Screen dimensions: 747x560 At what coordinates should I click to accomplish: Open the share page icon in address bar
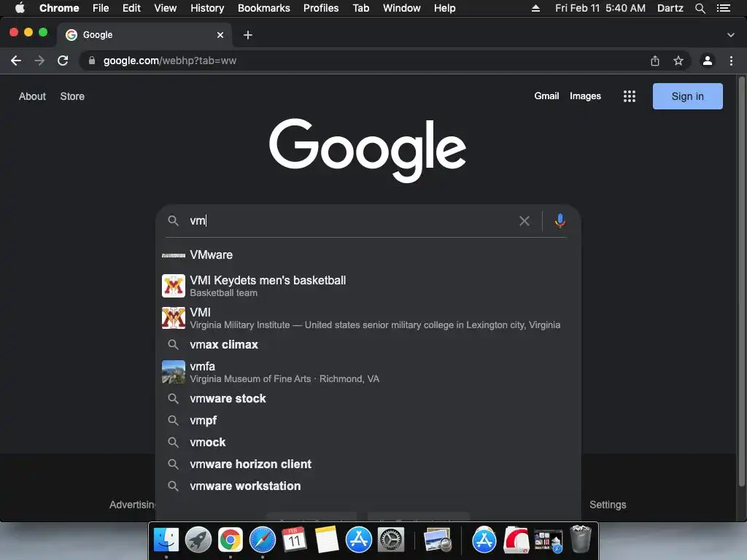click(655, 61)
